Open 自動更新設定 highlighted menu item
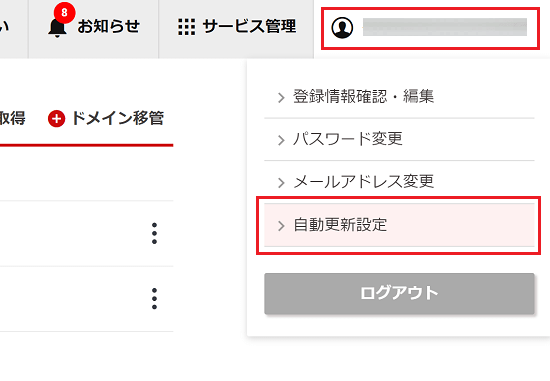Screen dimensions: 550x381 (x=399, y=225)
